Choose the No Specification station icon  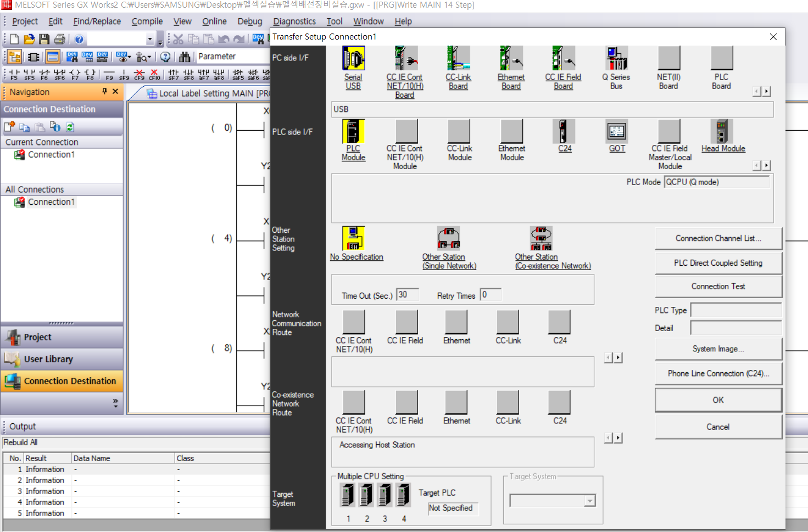[353, 238]
